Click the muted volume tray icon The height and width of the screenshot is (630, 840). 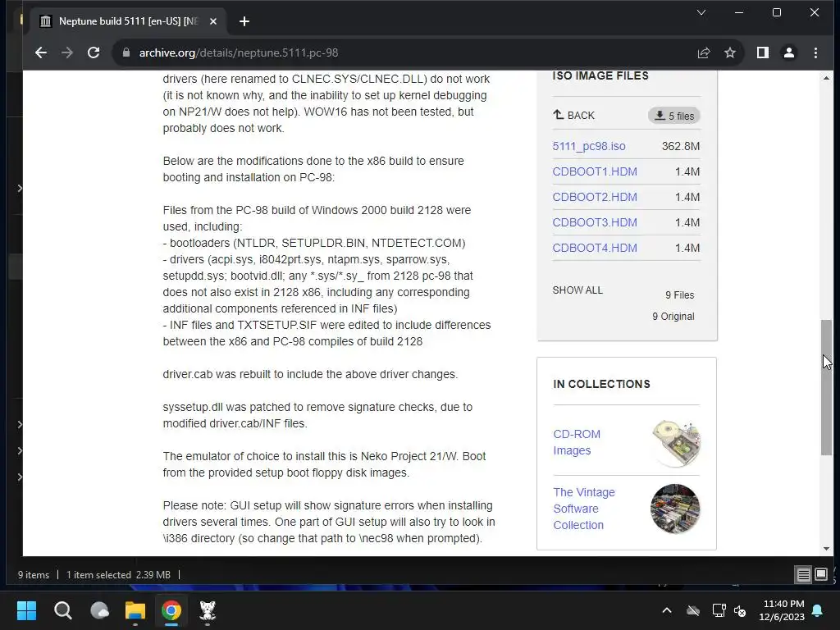pos(741,610)
